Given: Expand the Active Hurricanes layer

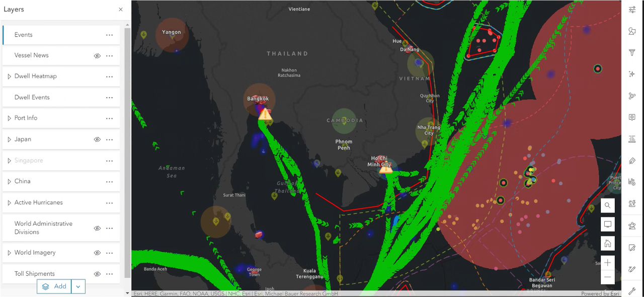Looking at the screenshot, I should coord(9,202).
